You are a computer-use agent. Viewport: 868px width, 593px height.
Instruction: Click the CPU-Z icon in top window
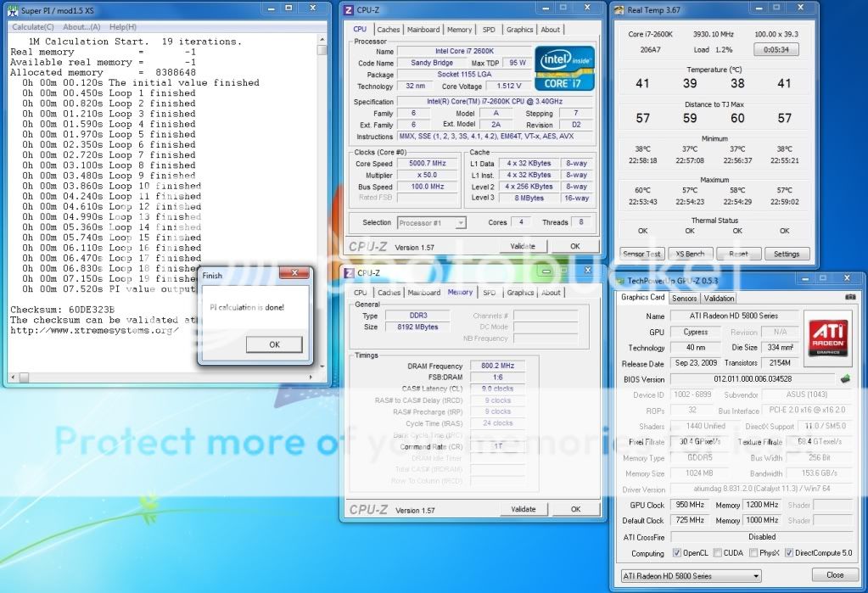click(x=348, y=10)
